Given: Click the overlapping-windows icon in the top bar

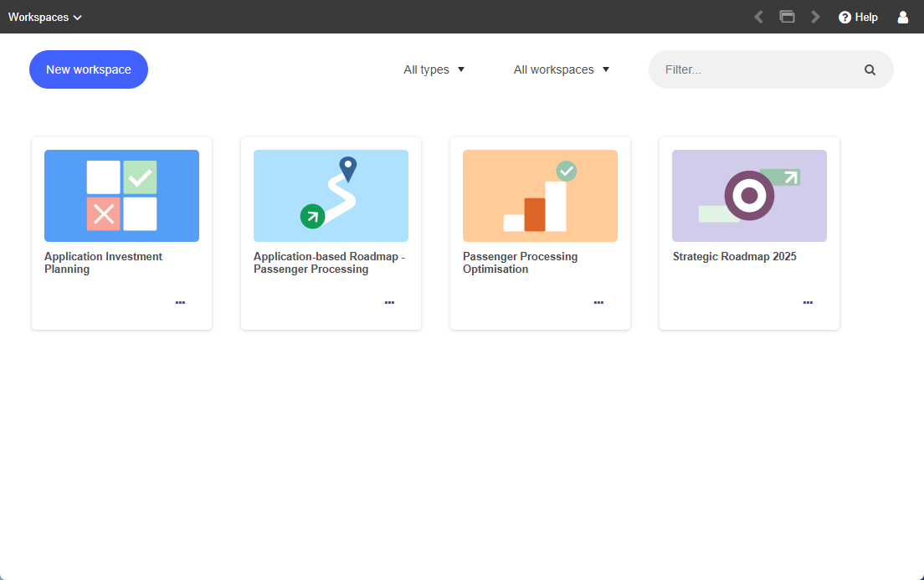Looking at the screenshot, I should point(787,16).
